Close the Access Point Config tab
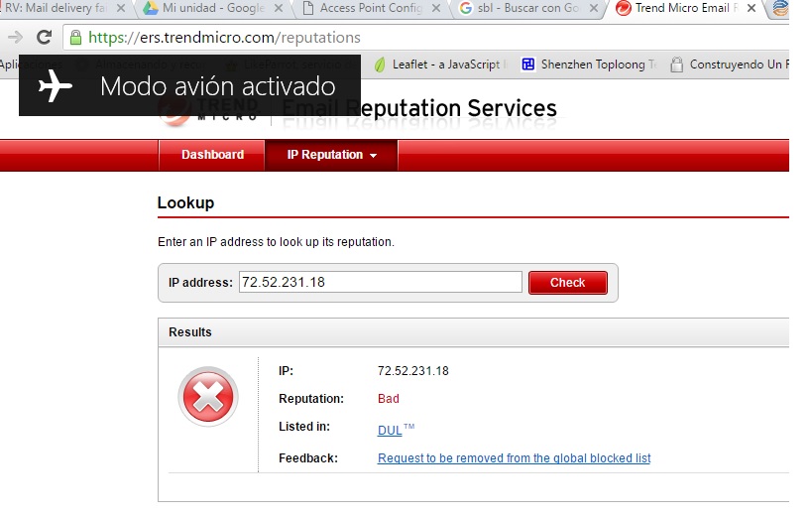Image resolution: width=812 pixels, height=516 pixels. pyautogui.click(x=436, y=8)
